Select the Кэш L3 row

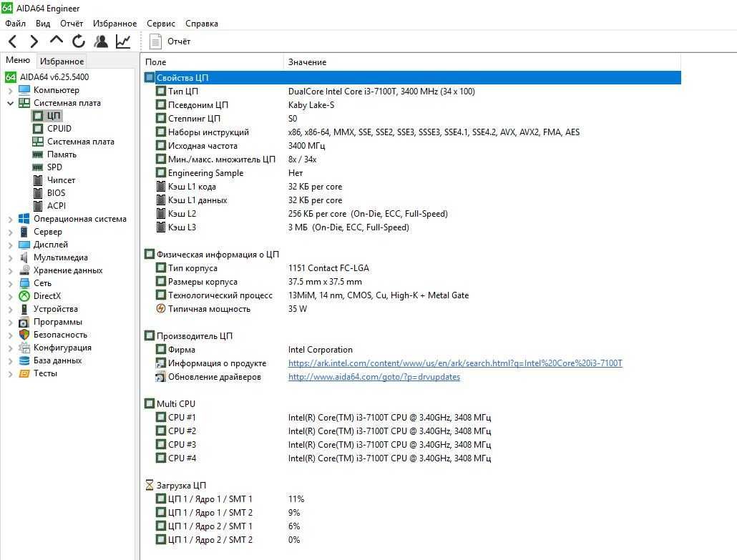point(412,227)
